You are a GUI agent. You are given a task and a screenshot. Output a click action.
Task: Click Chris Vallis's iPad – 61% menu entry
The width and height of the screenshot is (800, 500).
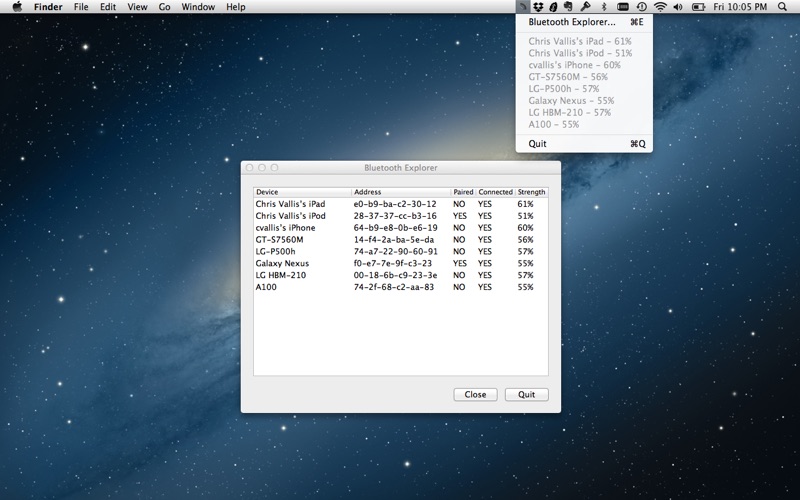[584, 41]
